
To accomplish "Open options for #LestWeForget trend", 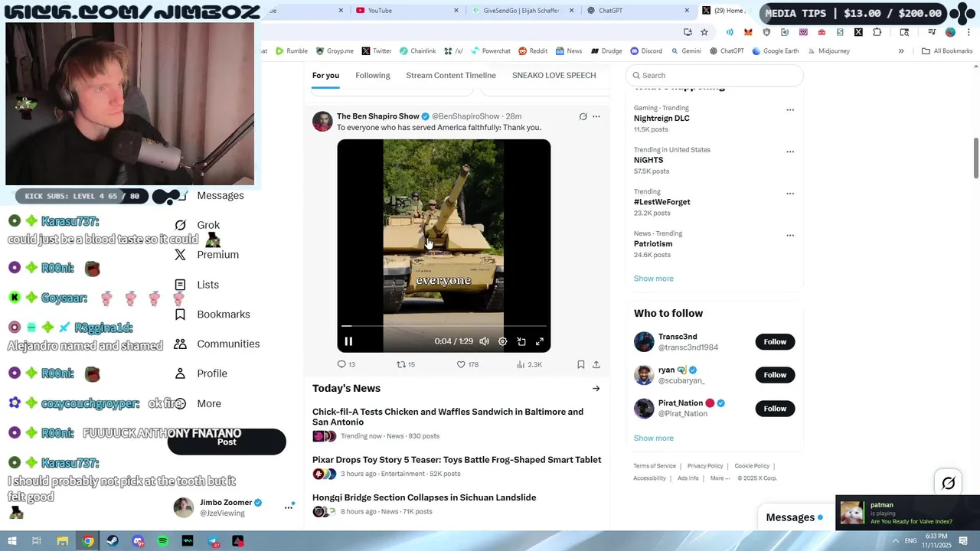I will [790, 194].
